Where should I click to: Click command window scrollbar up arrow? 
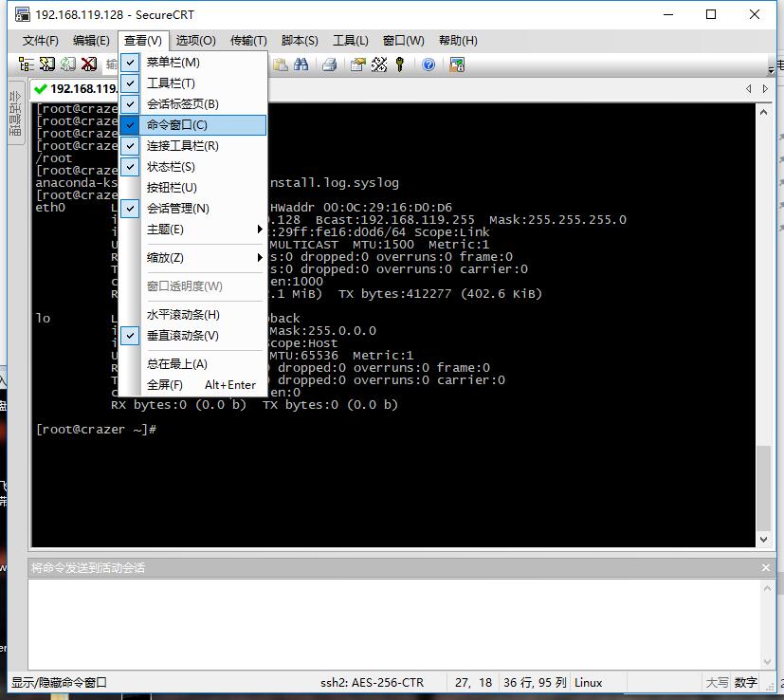pyautogui.click(x=768, y=589)
